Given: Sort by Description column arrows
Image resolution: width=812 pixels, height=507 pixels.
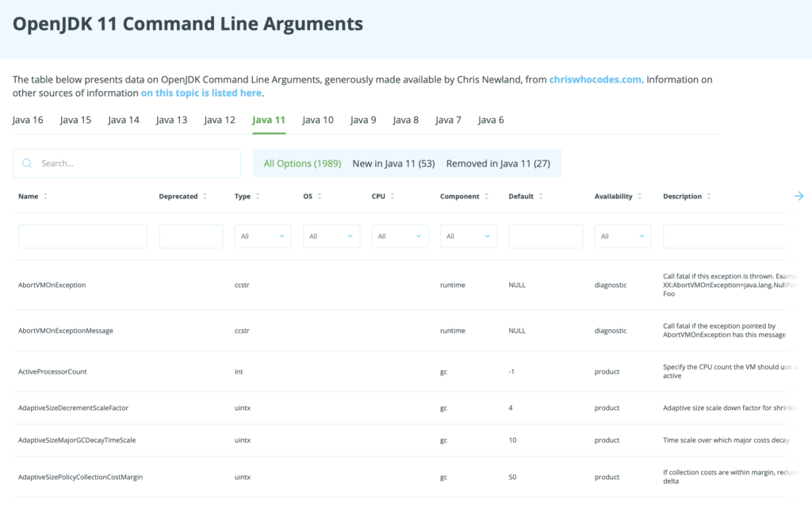Looking at the screenshot, I should pos(709,197).
